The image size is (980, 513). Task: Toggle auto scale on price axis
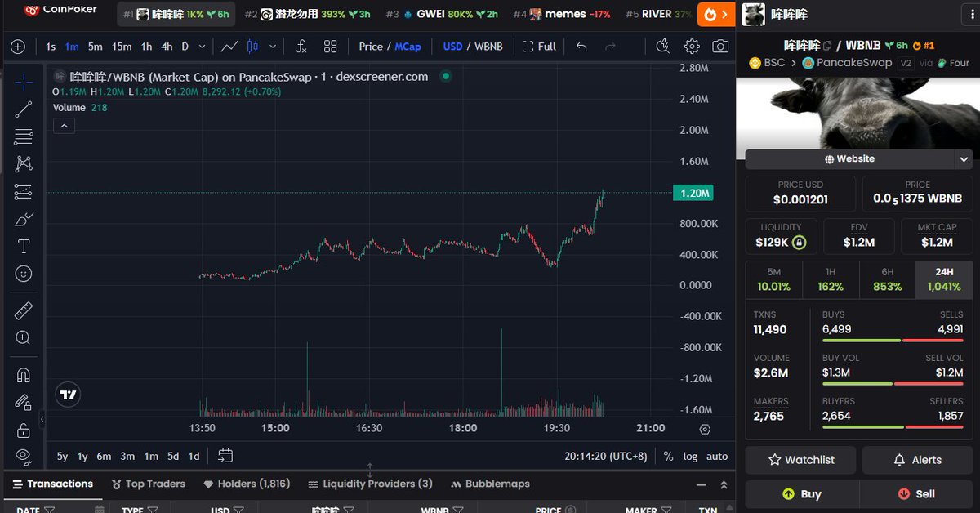(717, 457)
